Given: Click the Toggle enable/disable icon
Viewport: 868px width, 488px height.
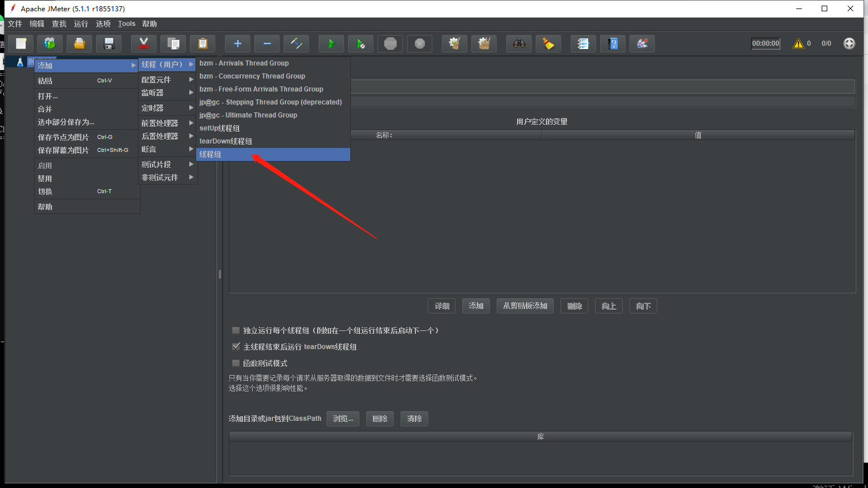Looking at the screenshot, I should pos(297,43).
